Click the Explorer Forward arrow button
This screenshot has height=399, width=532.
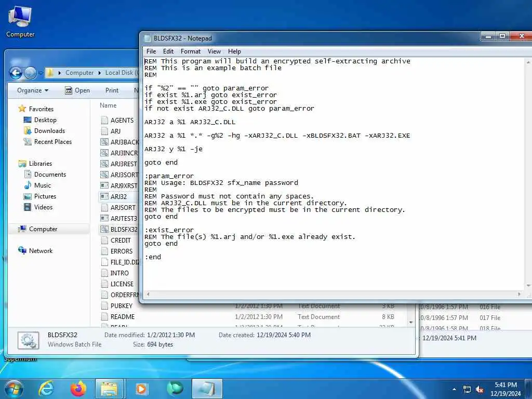coord(30,73)
